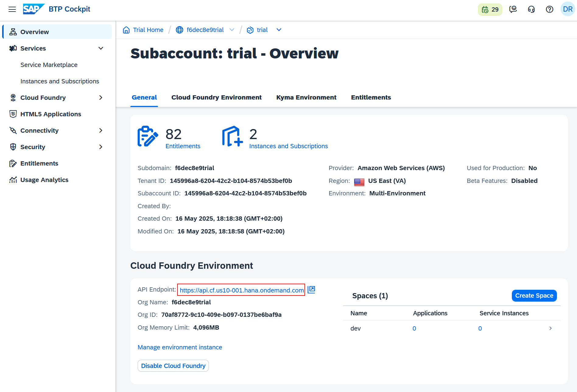Open Service Marketplace in the sidebar
This screenshot has height=392, width=577.
coord(49,65)
